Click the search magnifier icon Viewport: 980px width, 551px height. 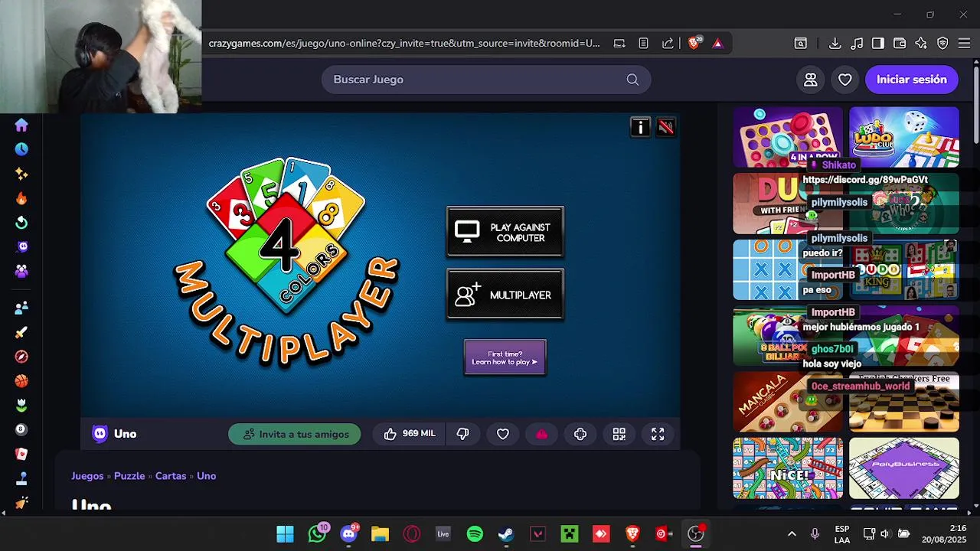point(632,80)
